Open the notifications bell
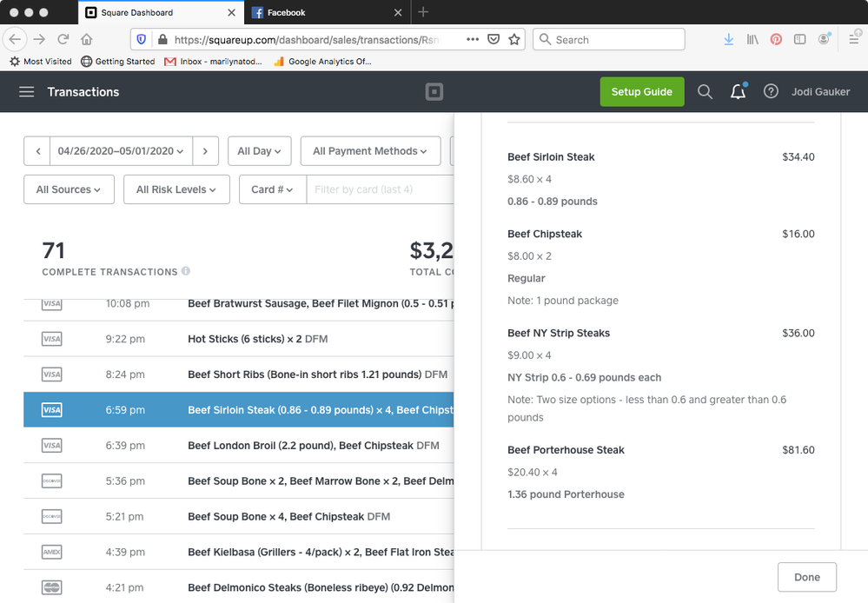 [x=738, y=92]
